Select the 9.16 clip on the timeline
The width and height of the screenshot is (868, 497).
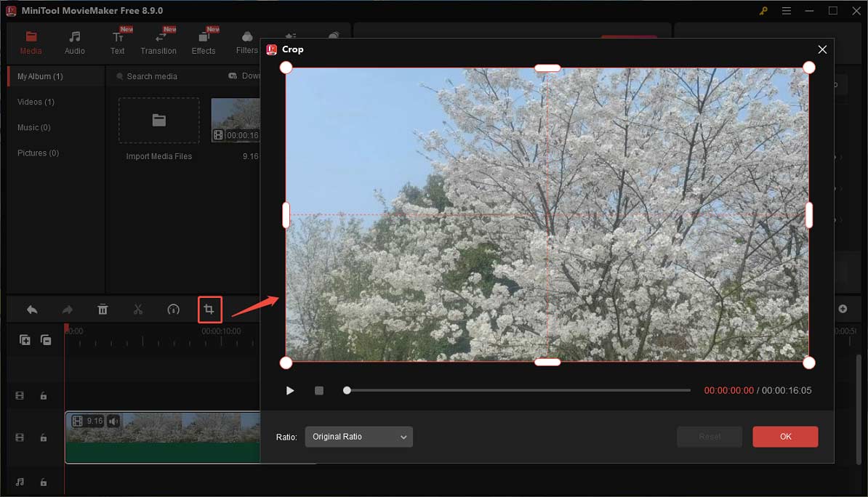point(163,437)
